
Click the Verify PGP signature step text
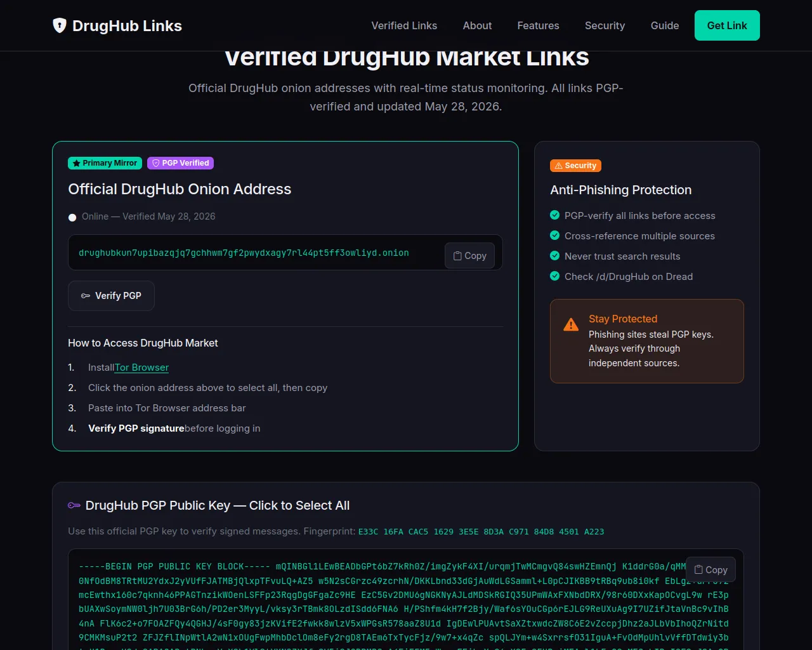(136, 428)
